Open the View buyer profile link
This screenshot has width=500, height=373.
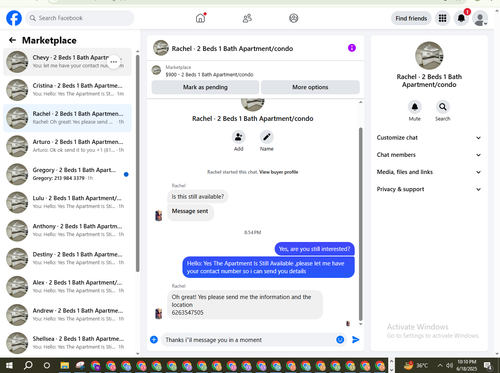click(279, 172)
